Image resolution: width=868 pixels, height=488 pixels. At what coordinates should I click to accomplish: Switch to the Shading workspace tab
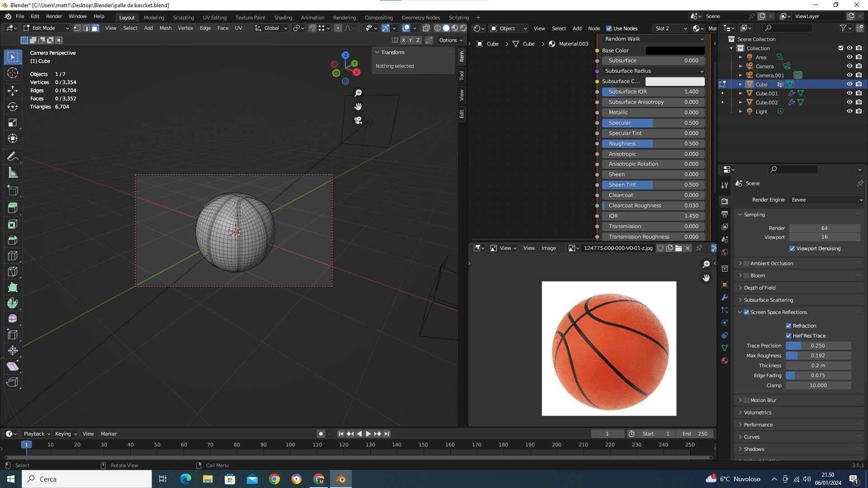pos(283,18)
